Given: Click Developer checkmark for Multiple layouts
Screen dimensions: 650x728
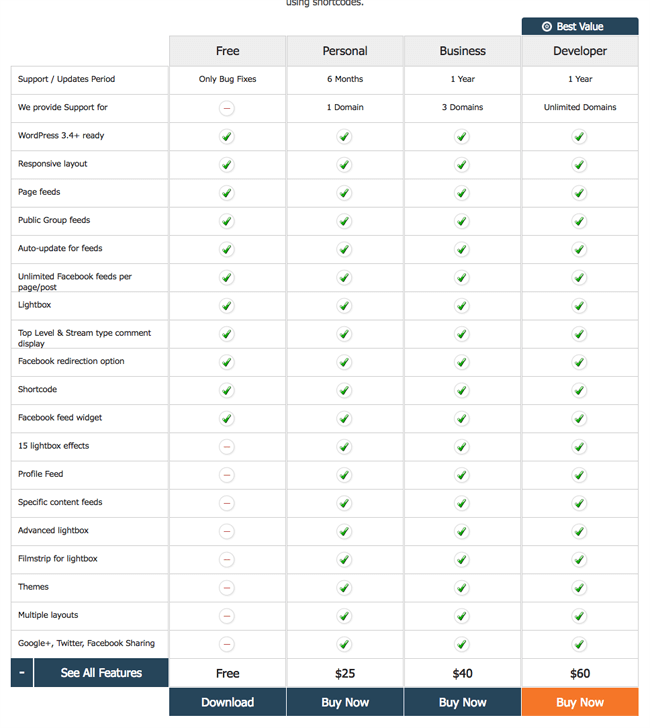Looking at the screenshot, I should pyautogui.click(x=579, y=616).
